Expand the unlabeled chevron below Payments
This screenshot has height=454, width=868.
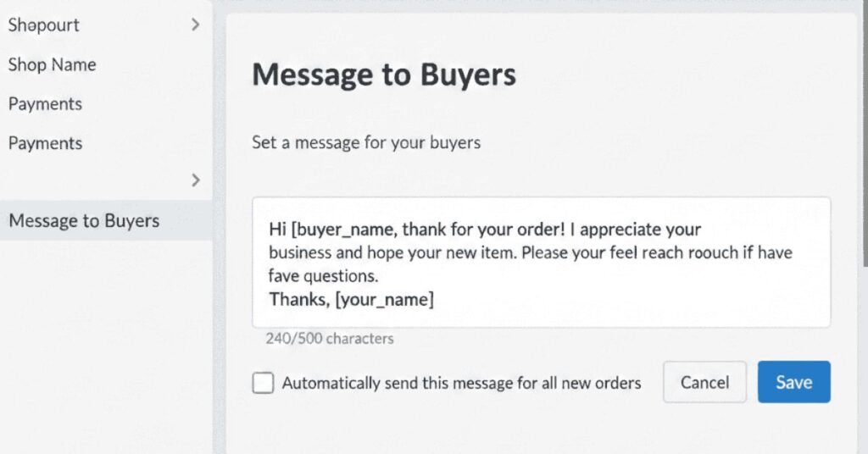[x=196, y=180]
